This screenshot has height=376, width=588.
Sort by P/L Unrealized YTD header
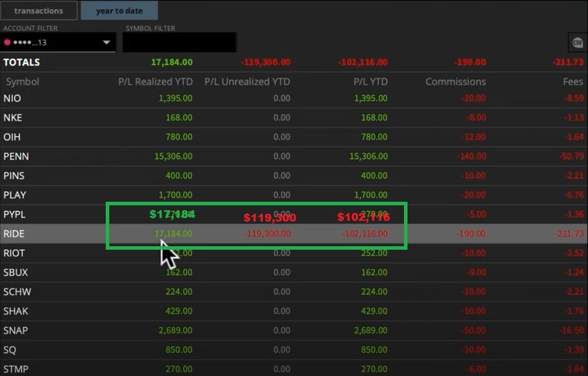click(247, 81)
